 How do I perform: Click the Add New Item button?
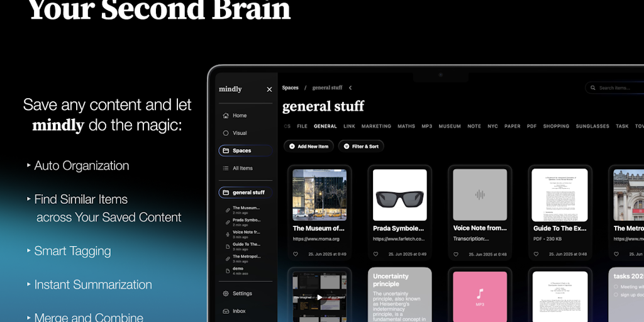[308, 146]
